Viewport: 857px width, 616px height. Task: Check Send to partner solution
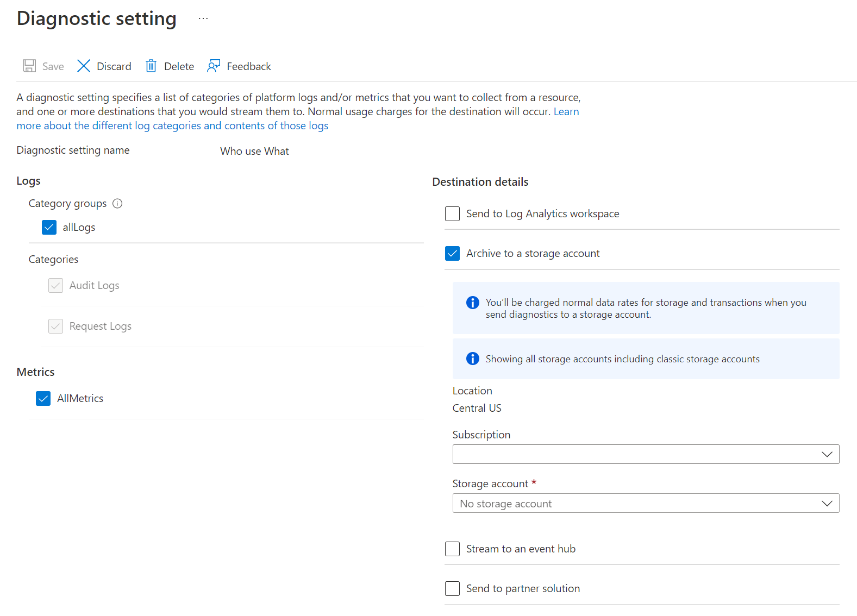(x=452, y=589)
